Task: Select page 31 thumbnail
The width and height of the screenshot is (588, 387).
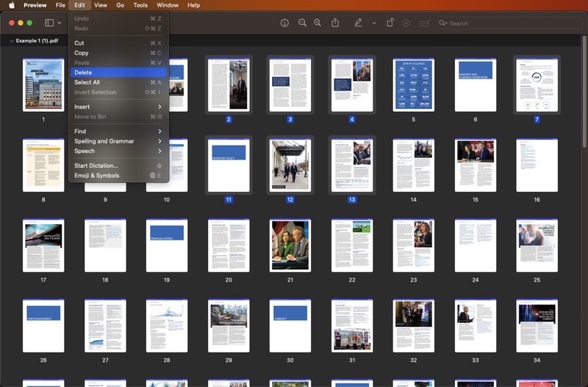Action: [352, 326]
